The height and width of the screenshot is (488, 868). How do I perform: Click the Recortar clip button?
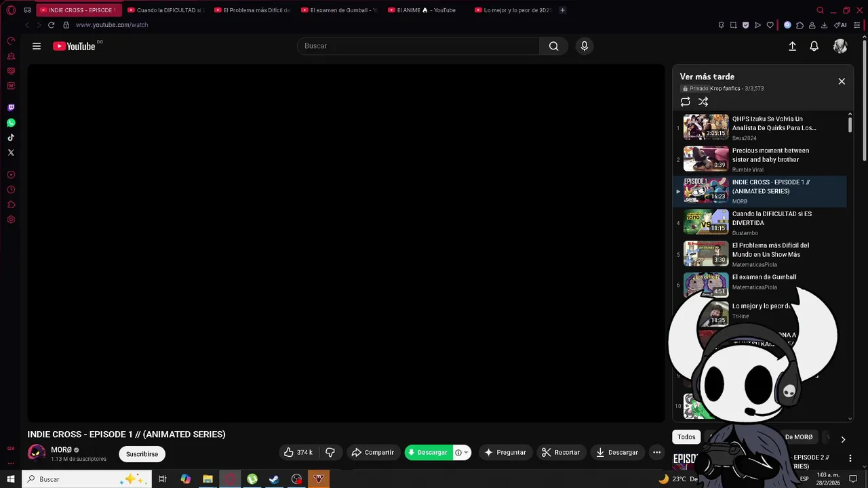tap(560, 452)
